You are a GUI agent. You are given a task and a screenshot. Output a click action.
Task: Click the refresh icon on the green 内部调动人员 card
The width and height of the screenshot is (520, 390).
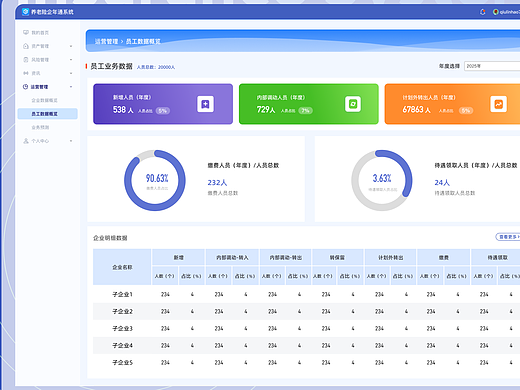(x=353, y=104)
